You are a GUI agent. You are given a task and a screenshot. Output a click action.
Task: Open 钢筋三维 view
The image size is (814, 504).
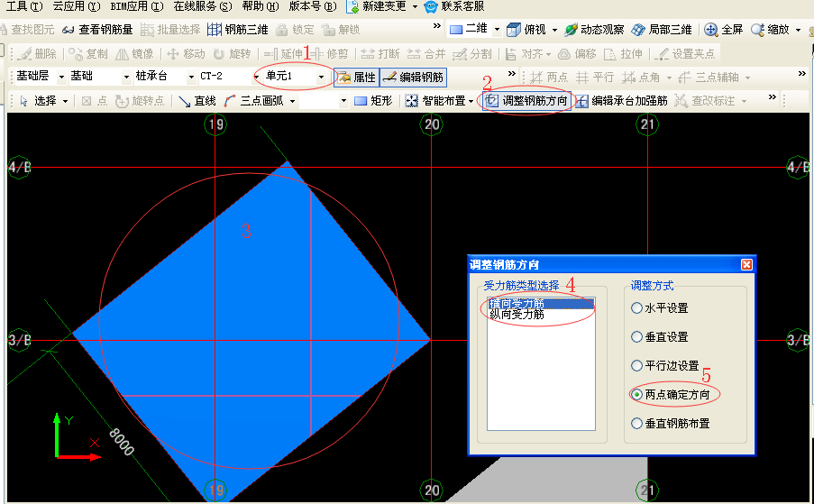(237, 30)
